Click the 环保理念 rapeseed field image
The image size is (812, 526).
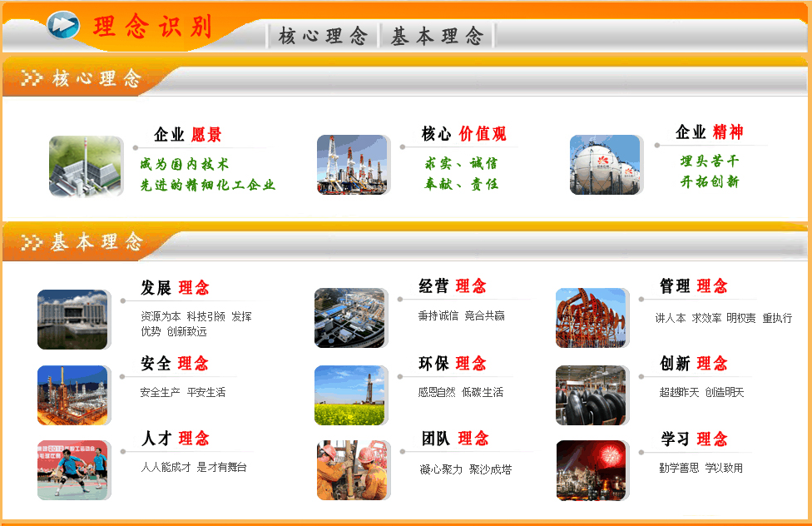(x=349, y=394)
